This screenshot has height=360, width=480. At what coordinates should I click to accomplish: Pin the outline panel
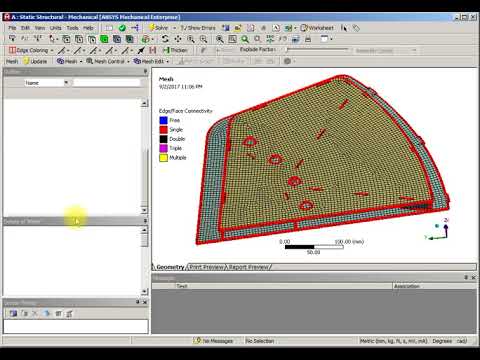pyautogui.click(x=145, y=71)
